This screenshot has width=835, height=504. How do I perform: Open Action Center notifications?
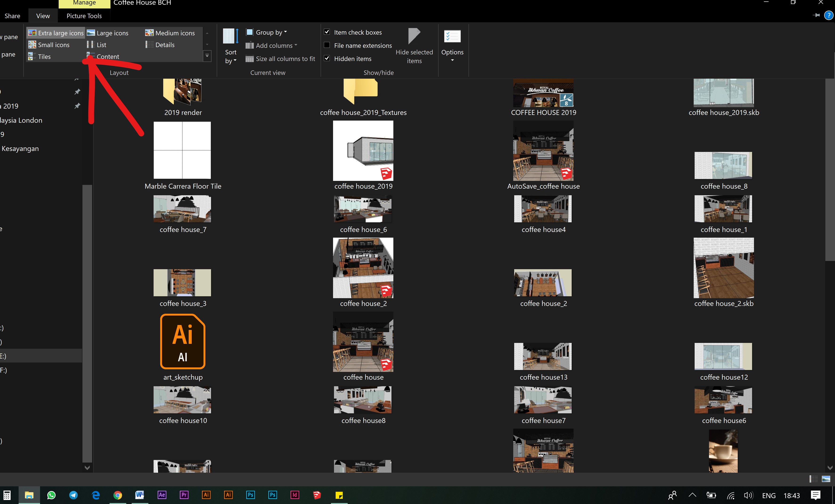[x=816, y=495]
